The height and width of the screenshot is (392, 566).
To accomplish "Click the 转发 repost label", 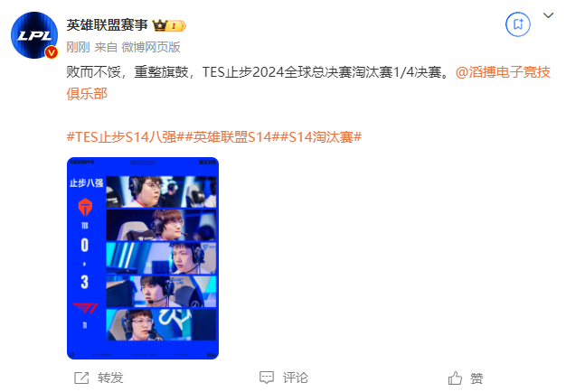I will (x=110, y=378).
